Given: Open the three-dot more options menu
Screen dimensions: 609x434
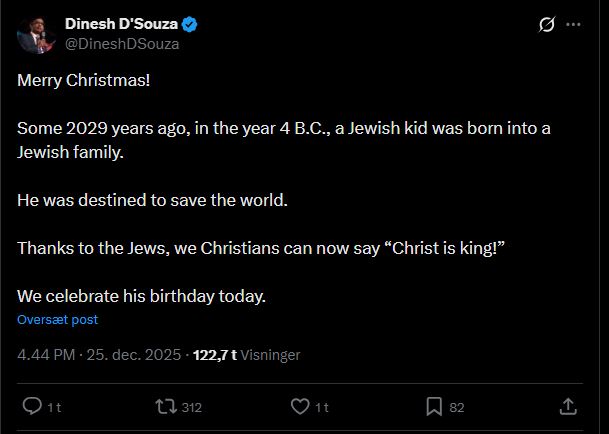Looking at the screenshot, I should coord(573,24).
